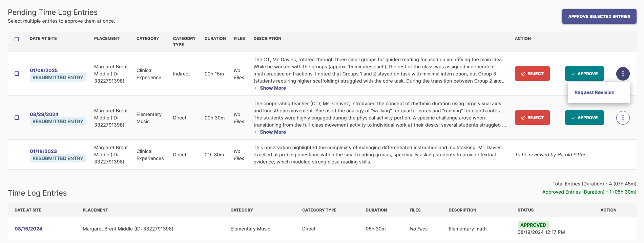Open three-dot menu for 08/29/2024 entry

coord(623,118)
